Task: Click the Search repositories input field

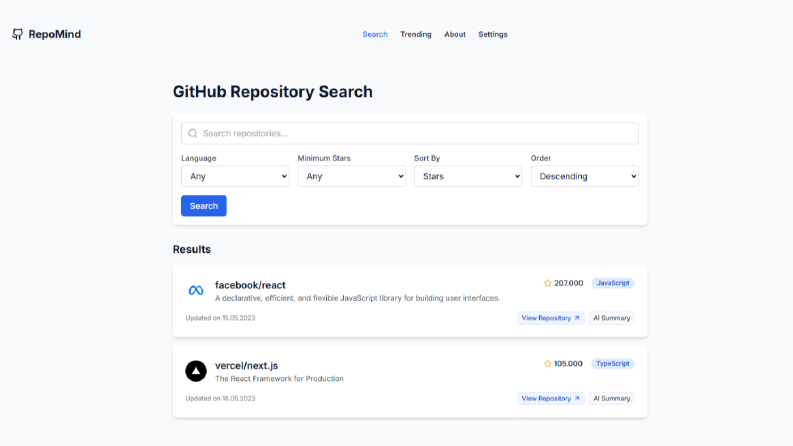Action: (x=410, y=133)
